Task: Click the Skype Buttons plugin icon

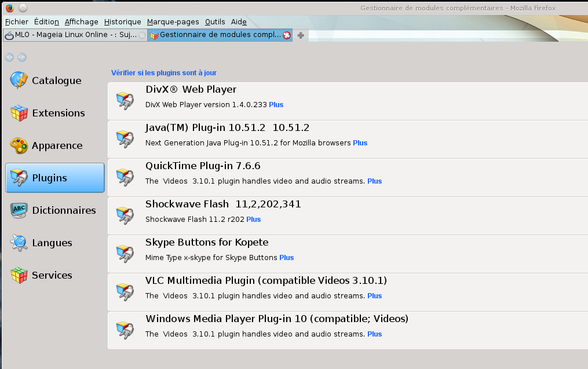Action: 125,254
